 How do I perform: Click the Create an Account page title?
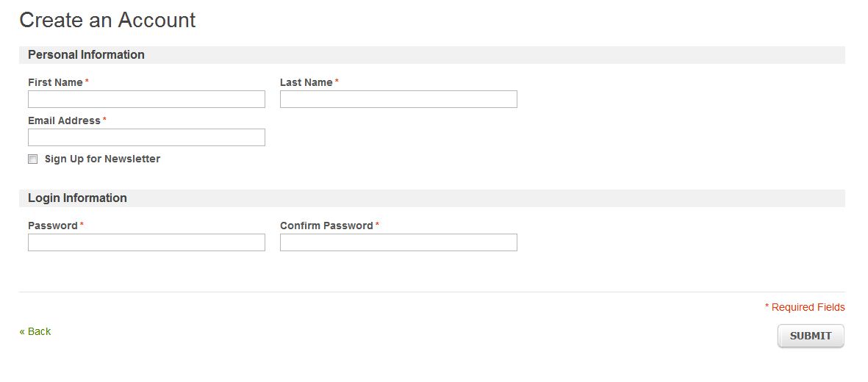[107, 20]
